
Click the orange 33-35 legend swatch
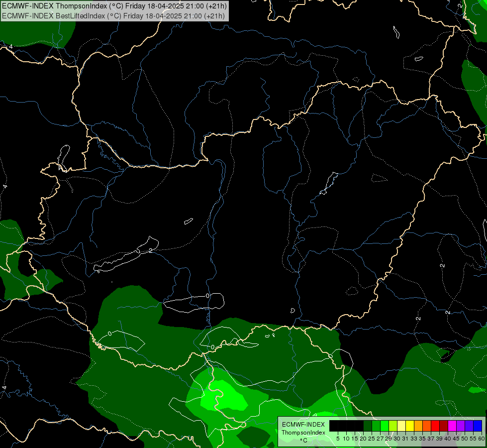pos(418,426)
